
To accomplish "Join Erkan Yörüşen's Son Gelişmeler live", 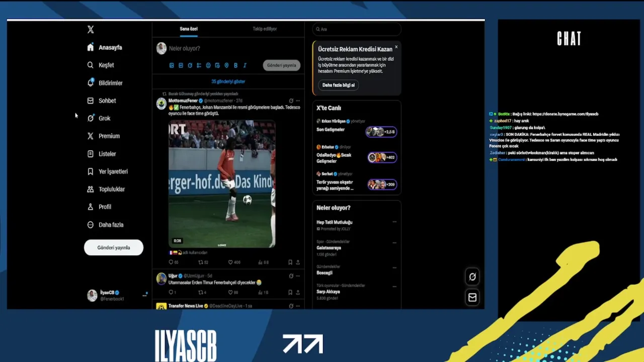I will point(382,132).
